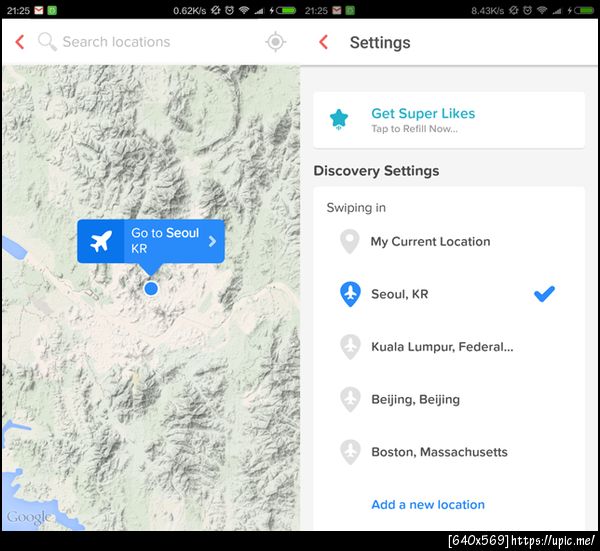Tap mail notification icon in right status bar
600x551 pixels.
(x=337, y=10)
